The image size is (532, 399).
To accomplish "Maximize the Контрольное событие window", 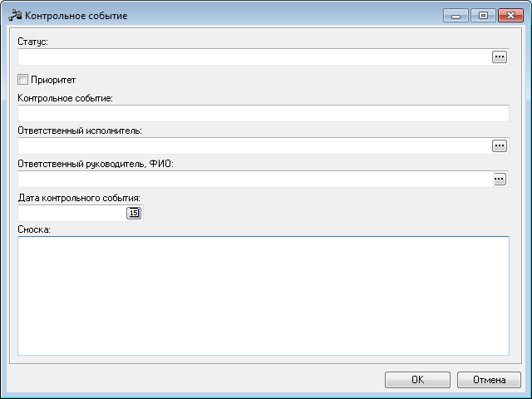I will (483, 16).
